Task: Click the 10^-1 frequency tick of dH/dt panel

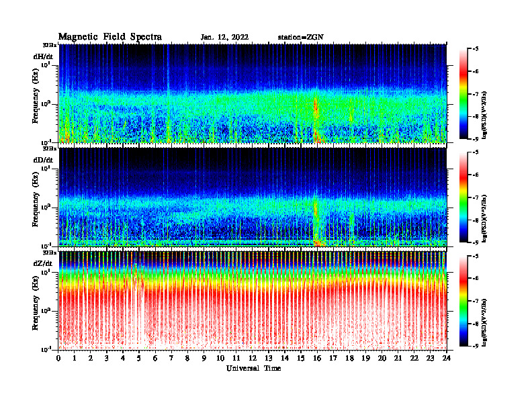Action: click(46, 142)
